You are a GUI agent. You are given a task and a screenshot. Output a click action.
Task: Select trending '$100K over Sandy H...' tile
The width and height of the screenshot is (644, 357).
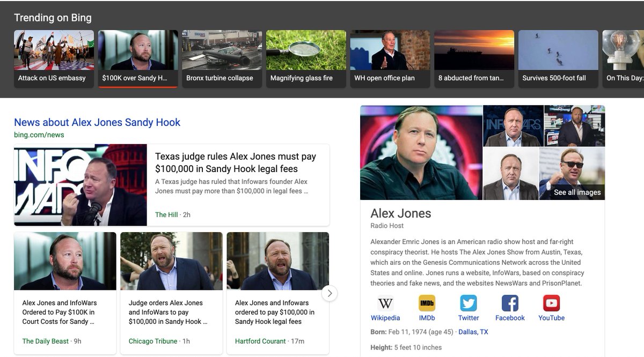pyautogui.click(x=138, y=58)
